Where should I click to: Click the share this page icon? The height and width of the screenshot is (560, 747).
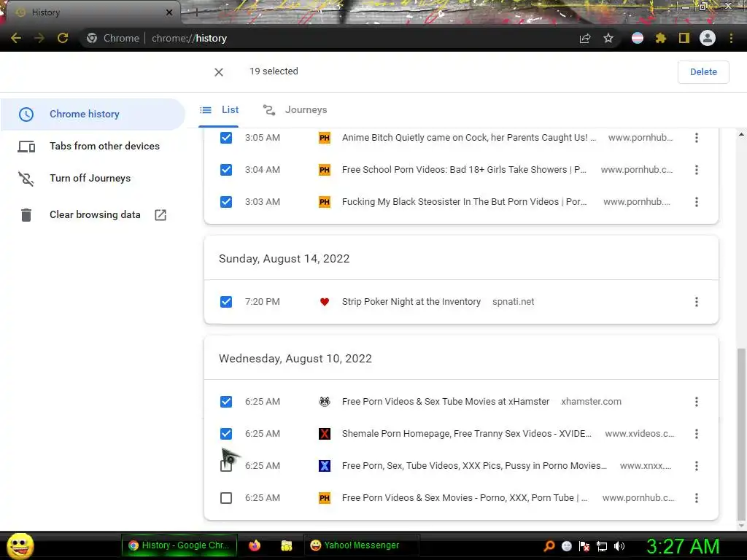tap(585, 38)
